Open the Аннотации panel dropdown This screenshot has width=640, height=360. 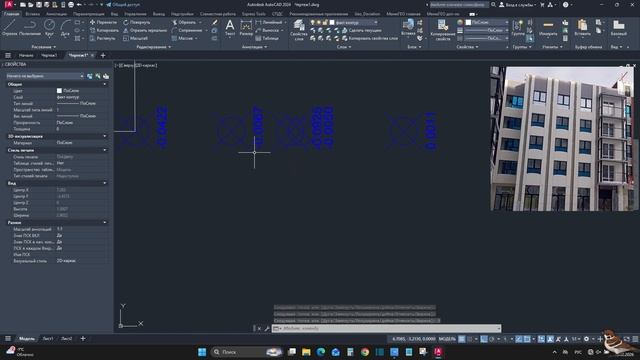pos(254,47)
